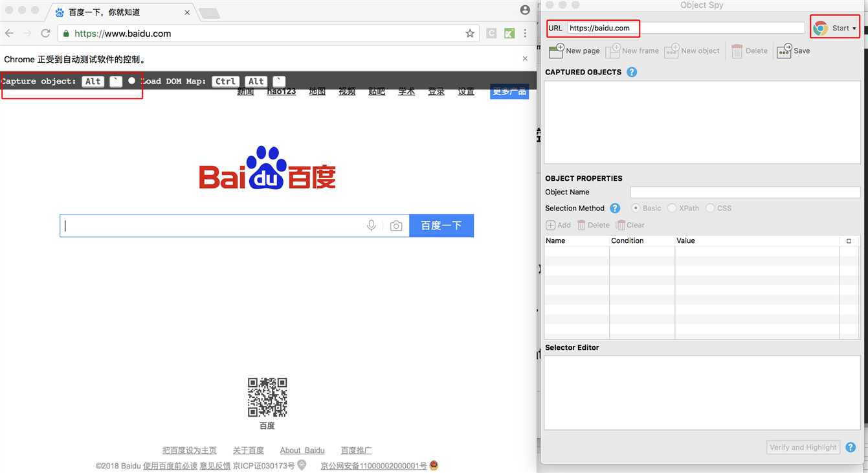Click the Object Spy URL field
This screenshot has height=473, width=868.
(x=686, y=28)
